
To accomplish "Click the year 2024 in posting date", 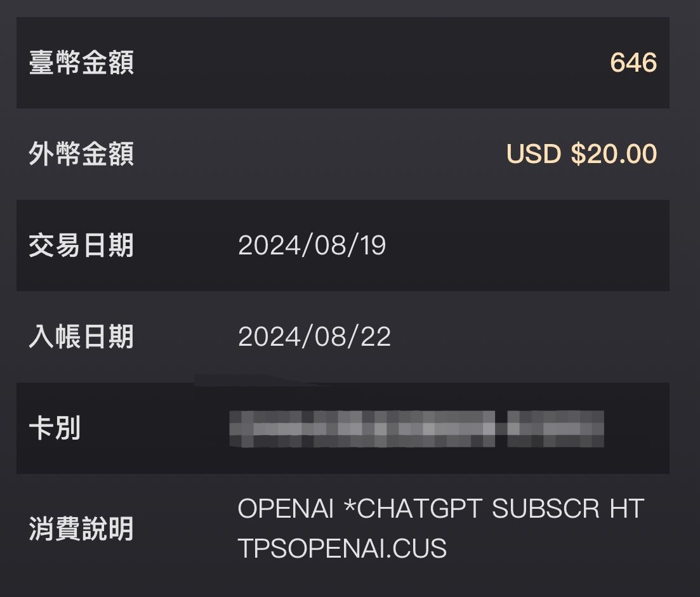I will 268,337.
